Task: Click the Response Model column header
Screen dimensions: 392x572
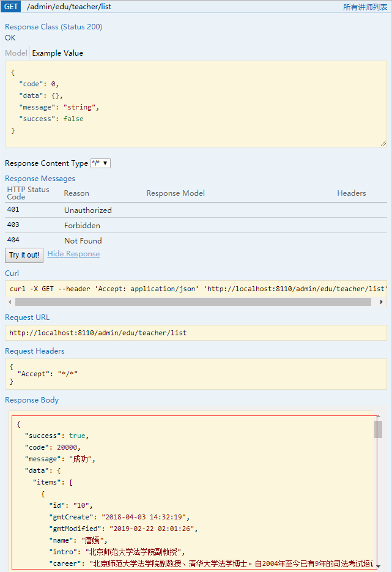Action: [x=176, y=193]
